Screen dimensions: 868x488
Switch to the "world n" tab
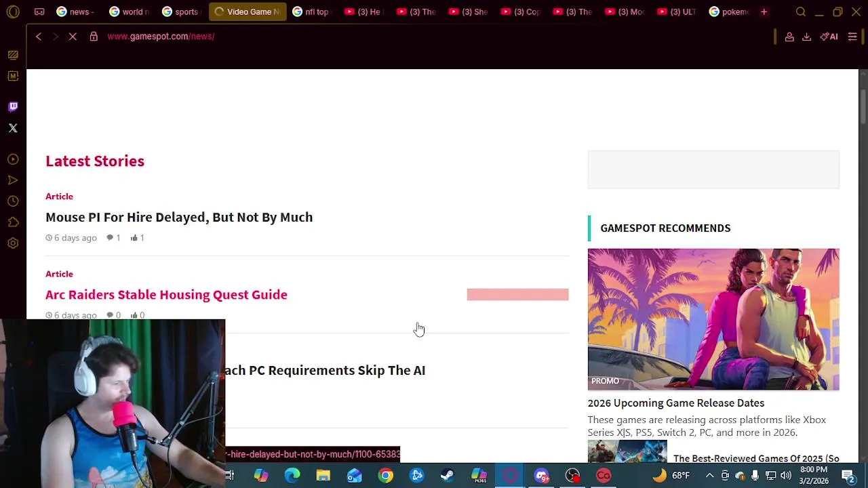129,12
